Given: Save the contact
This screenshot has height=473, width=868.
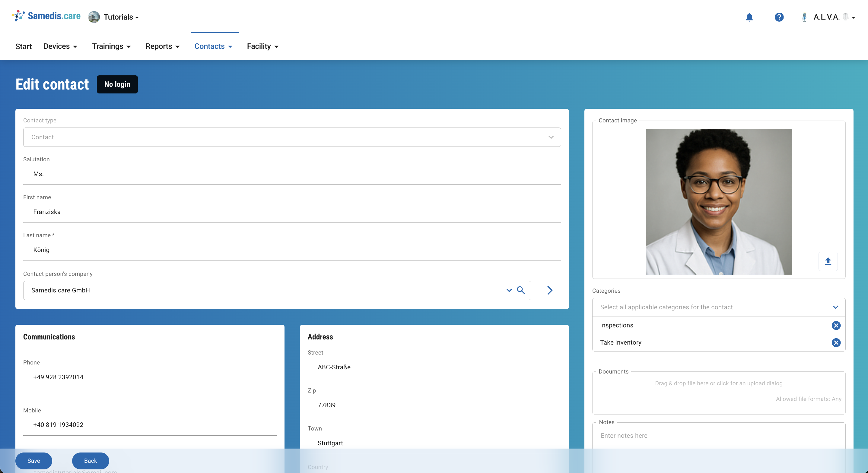Looking at the screenshot, I should coord(34,460).
